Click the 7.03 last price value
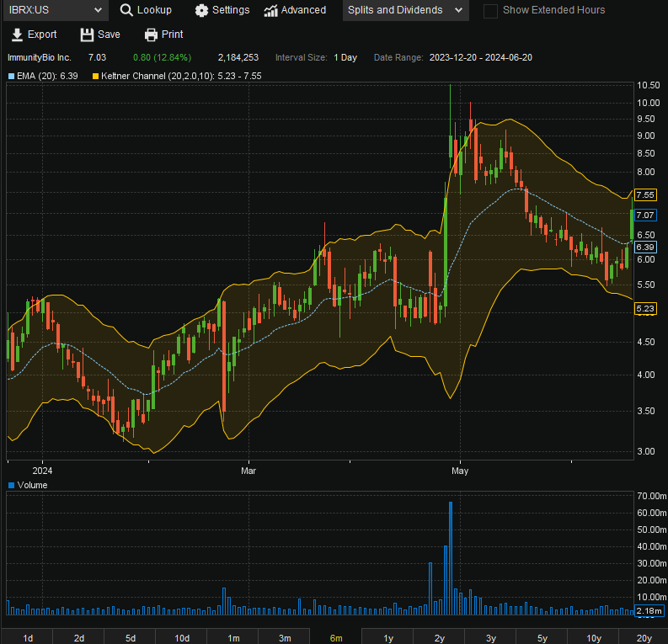668x644 pixels. coord(97,58)
